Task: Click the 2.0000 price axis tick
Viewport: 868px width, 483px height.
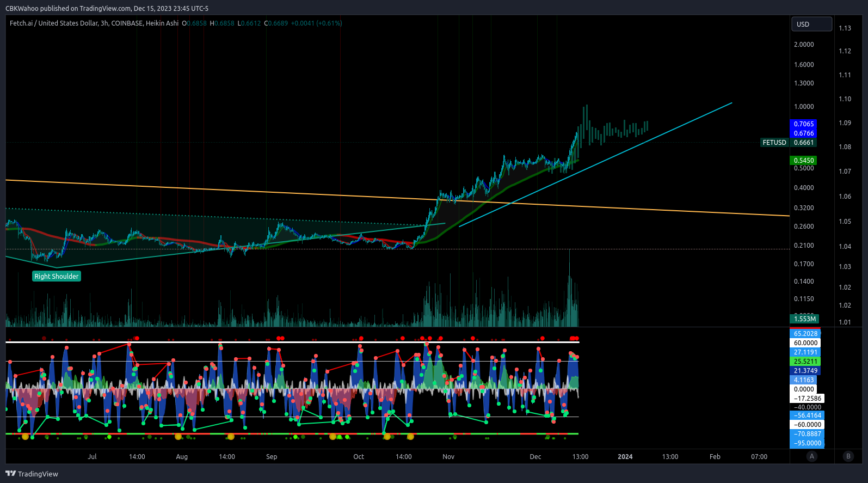Action: (x=804, y=45)
